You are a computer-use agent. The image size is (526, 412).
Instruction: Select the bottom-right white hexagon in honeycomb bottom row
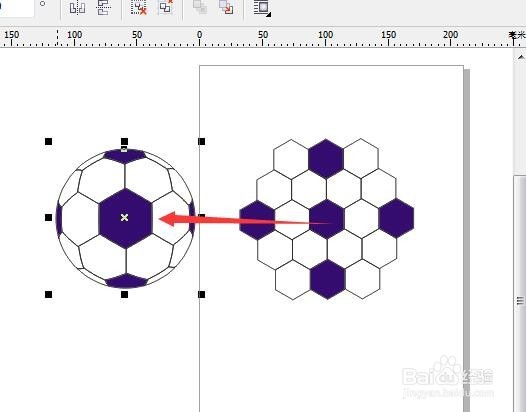click(363, 278)
